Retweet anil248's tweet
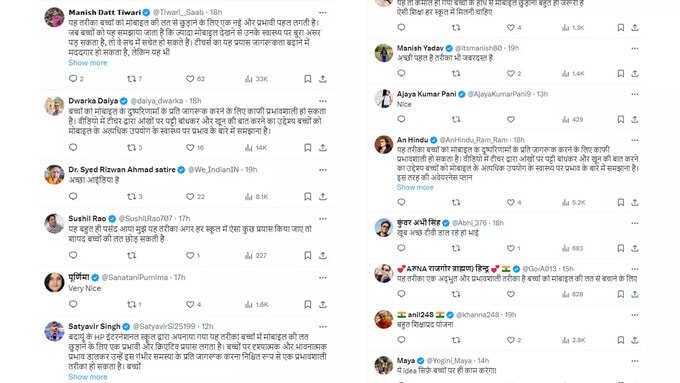The image size is (680, 383). pyautogui.click(x=456, y=340)
